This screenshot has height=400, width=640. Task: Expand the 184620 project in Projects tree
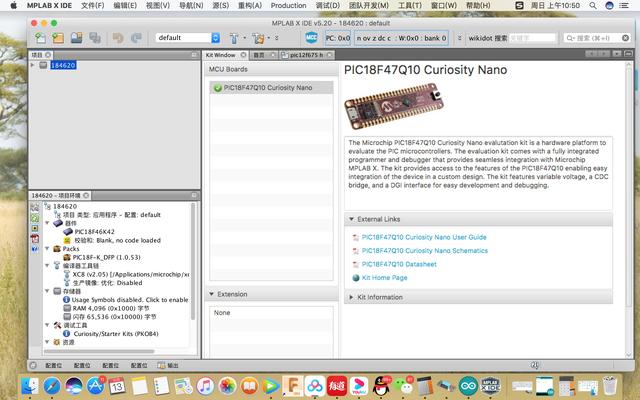pyautogui.click(x=33, y=65)
